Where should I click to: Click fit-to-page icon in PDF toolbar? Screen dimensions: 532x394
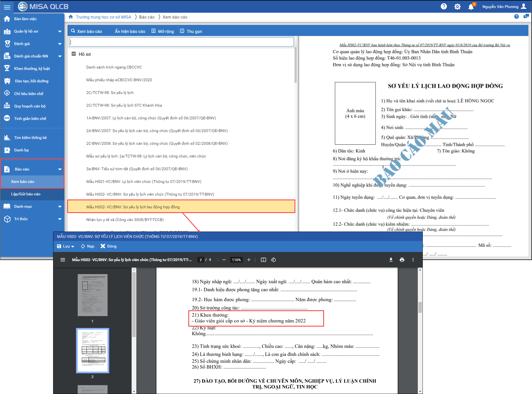(x=263, y=260)
